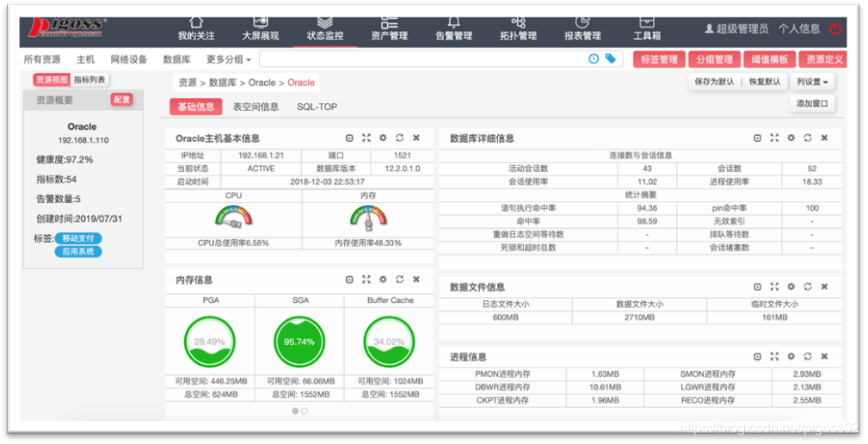Click 移动支付 tag label
The width and height of the screenshot is (868, 444).
coord(78,238)
